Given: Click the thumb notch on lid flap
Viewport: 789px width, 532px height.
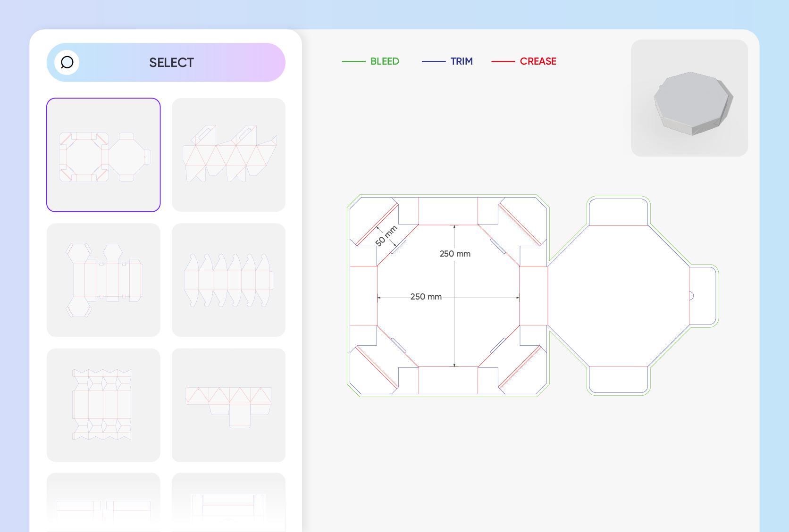Looking at the screenshot, I should (691, 296).
